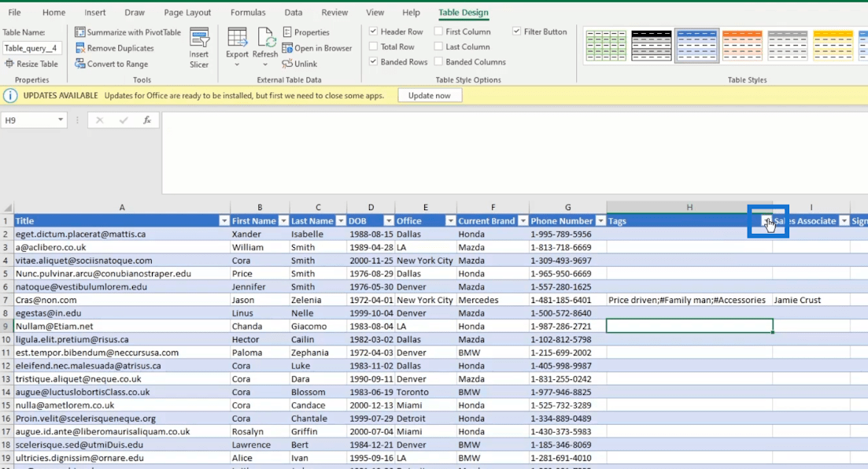
Task: Select row 7 header
Action: pos(6,300)
